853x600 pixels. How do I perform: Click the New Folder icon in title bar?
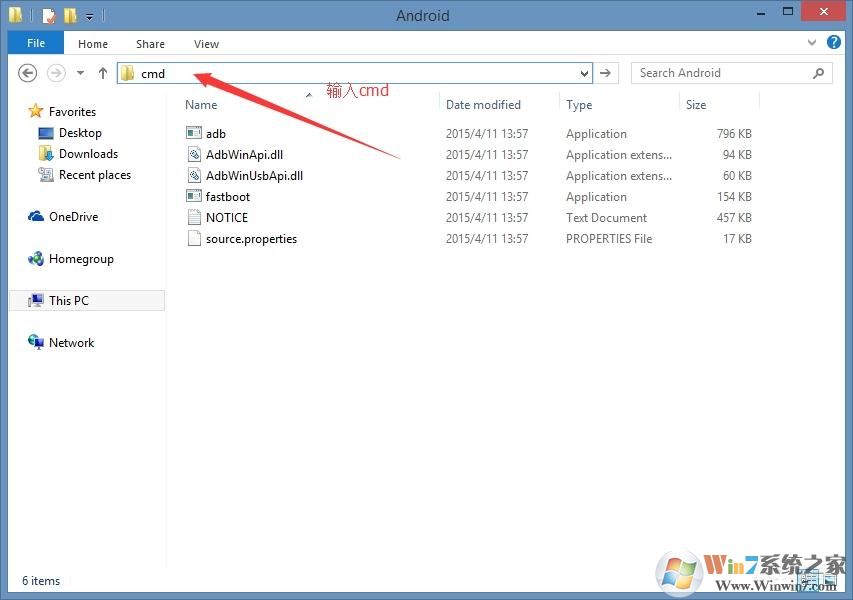click(x=70, y=16)
